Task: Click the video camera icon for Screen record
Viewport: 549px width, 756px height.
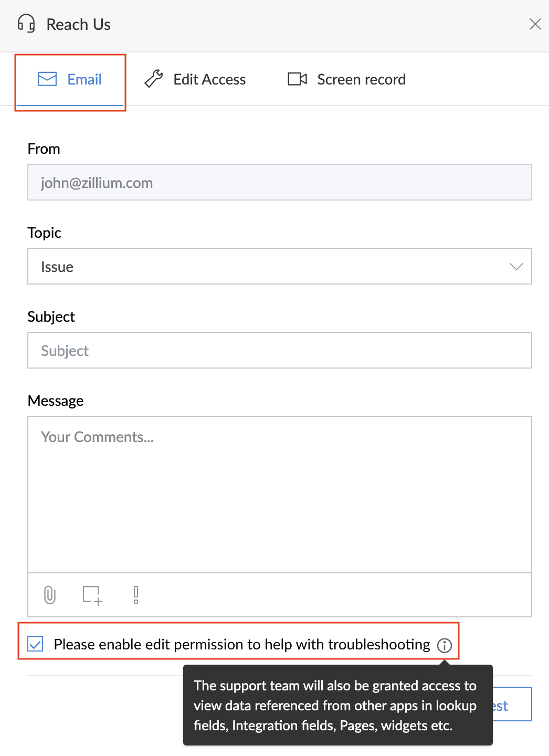Action: click(298, 79)
